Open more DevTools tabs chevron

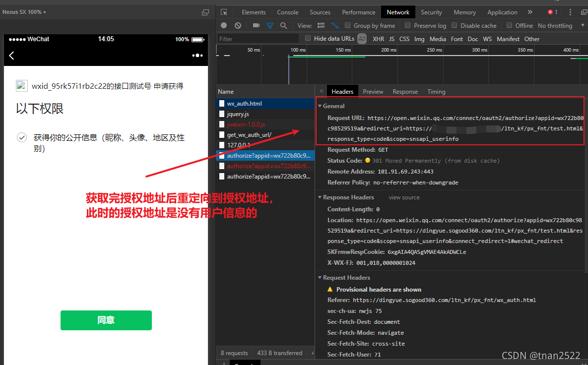coord(530,12)
